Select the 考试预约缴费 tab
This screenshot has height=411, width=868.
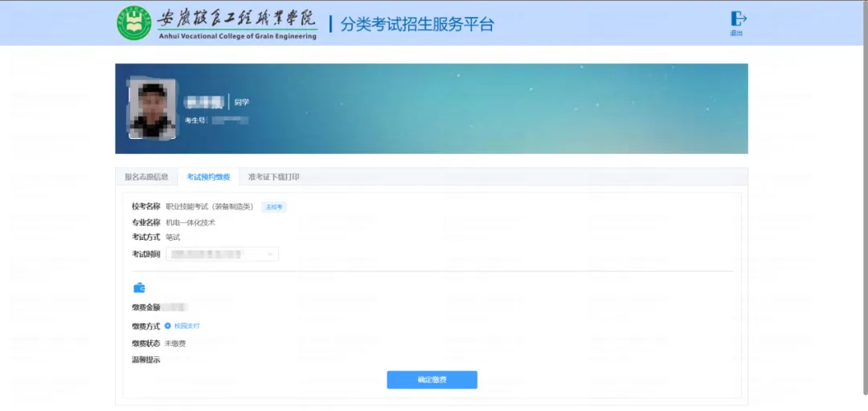pos(209,177)
